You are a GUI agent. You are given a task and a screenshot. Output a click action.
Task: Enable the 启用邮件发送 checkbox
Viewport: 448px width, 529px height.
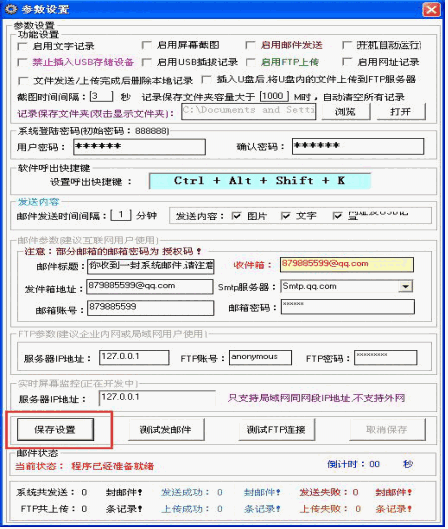coord(250,45)
